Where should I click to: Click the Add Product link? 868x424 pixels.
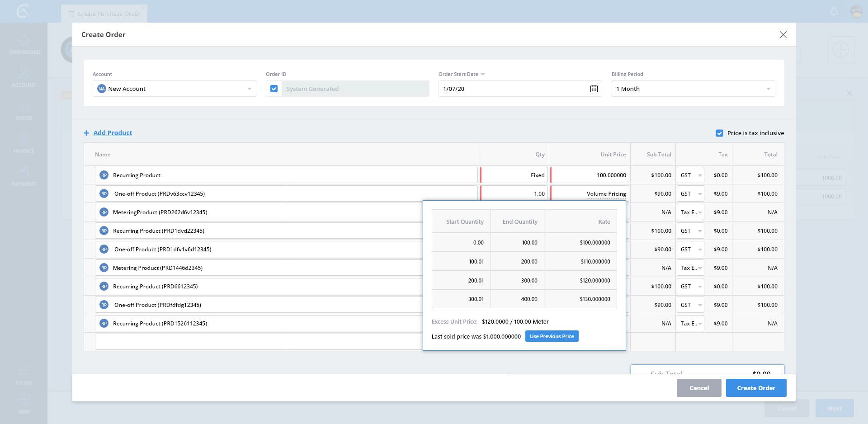pyautogui.click(x=113, y=133)
